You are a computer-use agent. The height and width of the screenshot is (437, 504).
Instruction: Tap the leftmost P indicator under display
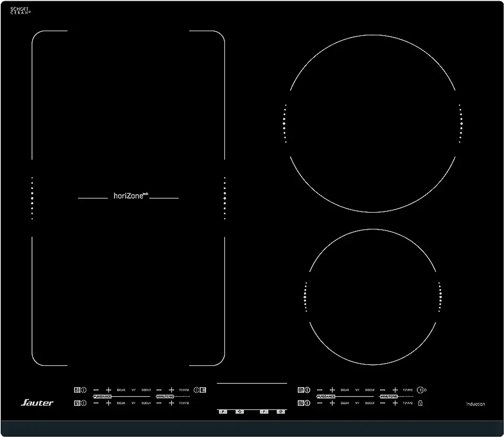223,412
